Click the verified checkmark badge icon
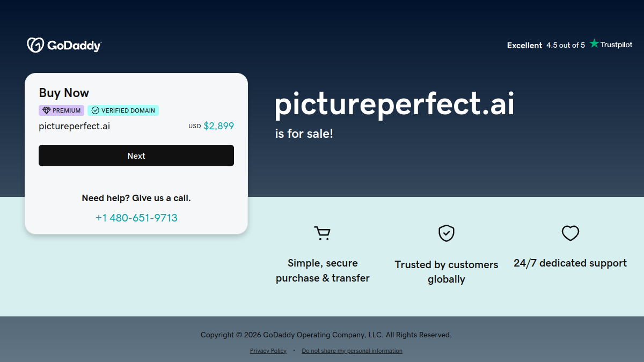The width and height of the screenshot is (644, 362). [96, 110]
